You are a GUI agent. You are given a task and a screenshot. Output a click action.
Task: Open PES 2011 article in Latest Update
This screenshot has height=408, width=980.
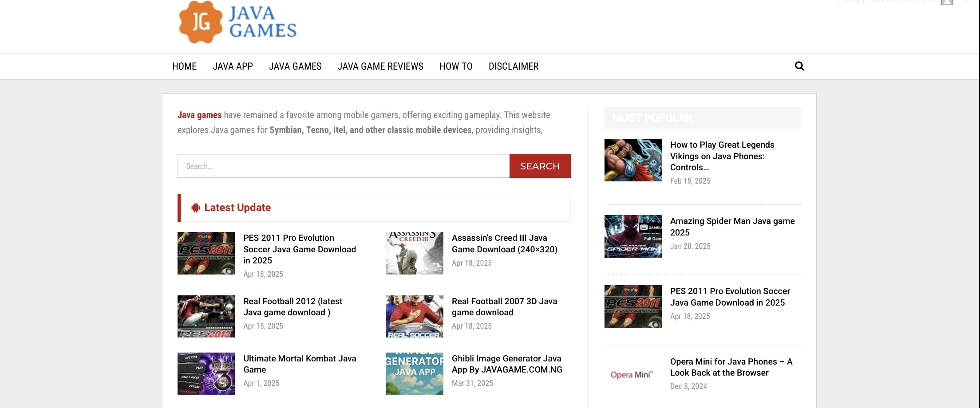click(300, 249)
